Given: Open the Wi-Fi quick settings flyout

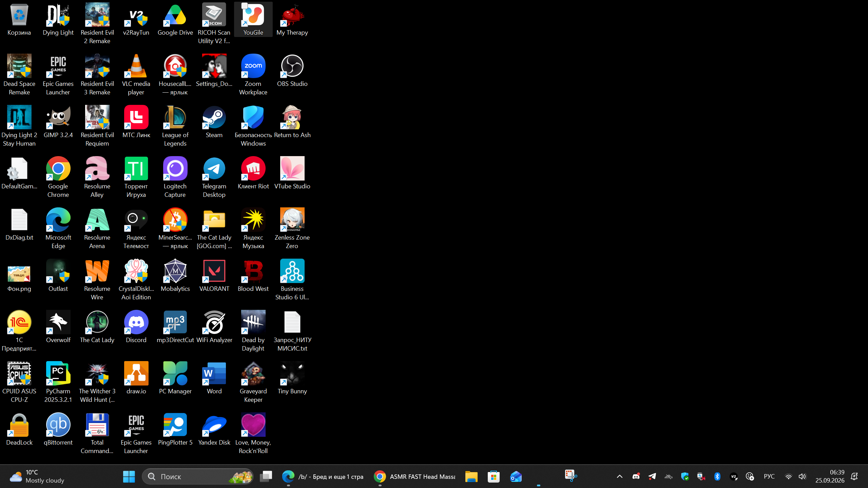Looking at the screenshot, I should [788, 476].
